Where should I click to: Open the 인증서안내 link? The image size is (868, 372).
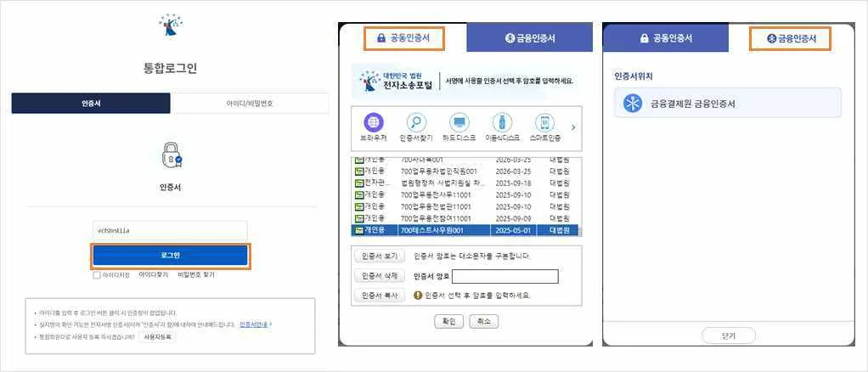coord(254,324)
